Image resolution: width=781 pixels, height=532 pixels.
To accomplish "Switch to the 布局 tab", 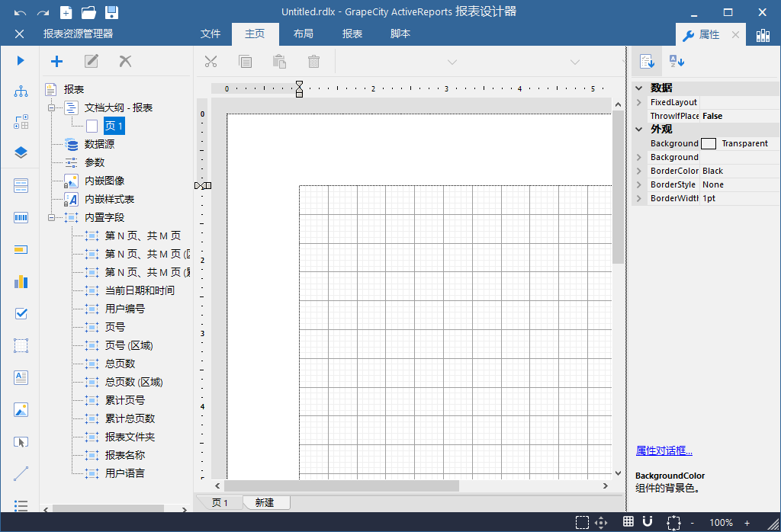I will click(304, 34).
